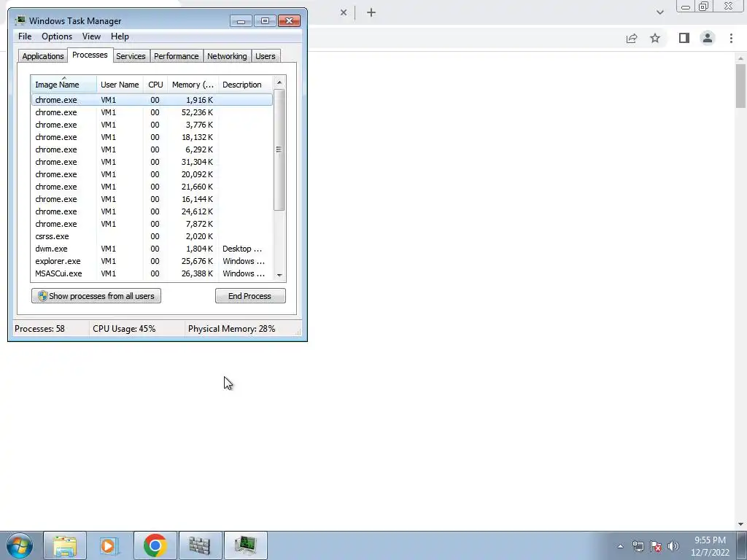747x560 pixels.
Task: Click the Chrome share page icon
Action: (x=632, y=38)
